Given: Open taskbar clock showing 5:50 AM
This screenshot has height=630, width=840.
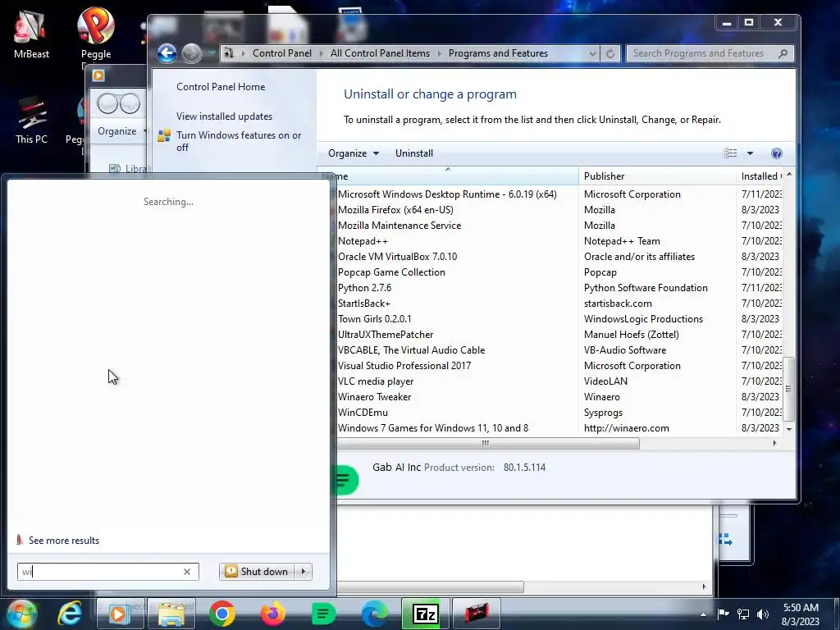Looking at the screenshot, I should [801, 614].
